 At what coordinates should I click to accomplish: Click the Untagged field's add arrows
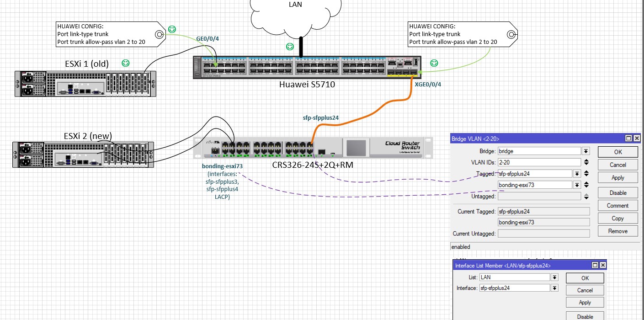pyautogui.click(x=586, y=196)
